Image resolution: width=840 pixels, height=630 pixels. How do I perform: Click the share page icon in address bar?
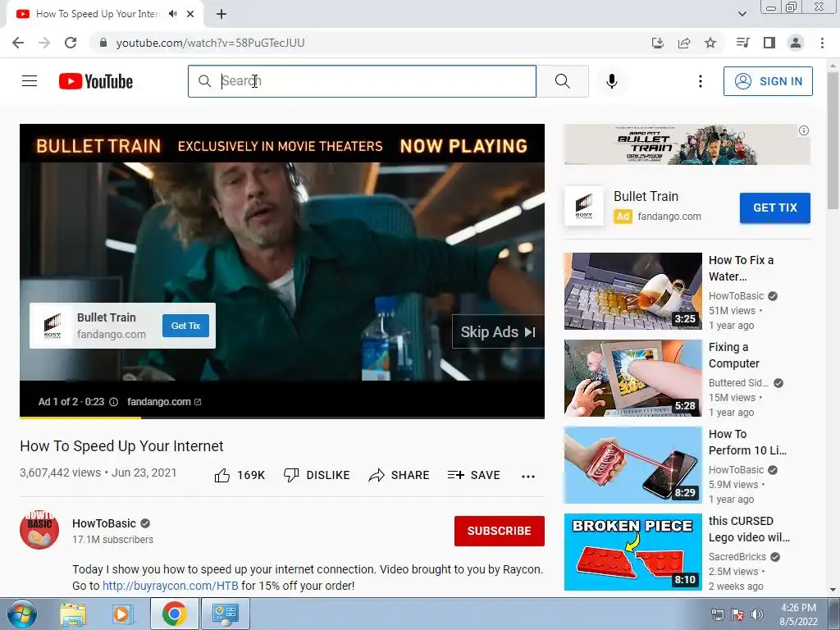(x=684, y=43)
